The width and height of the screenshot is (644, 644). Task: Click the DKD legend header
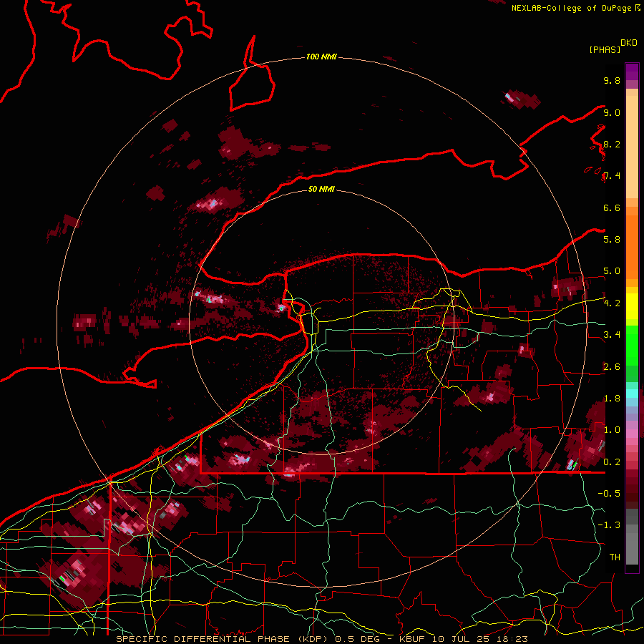click(x=629, y=43)
